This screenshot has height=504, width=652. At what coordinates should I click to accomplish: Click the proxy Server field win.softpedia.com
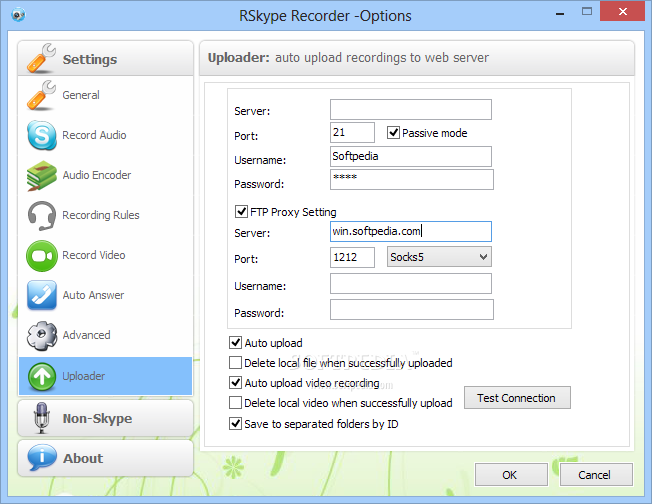[x=411, y=232]
